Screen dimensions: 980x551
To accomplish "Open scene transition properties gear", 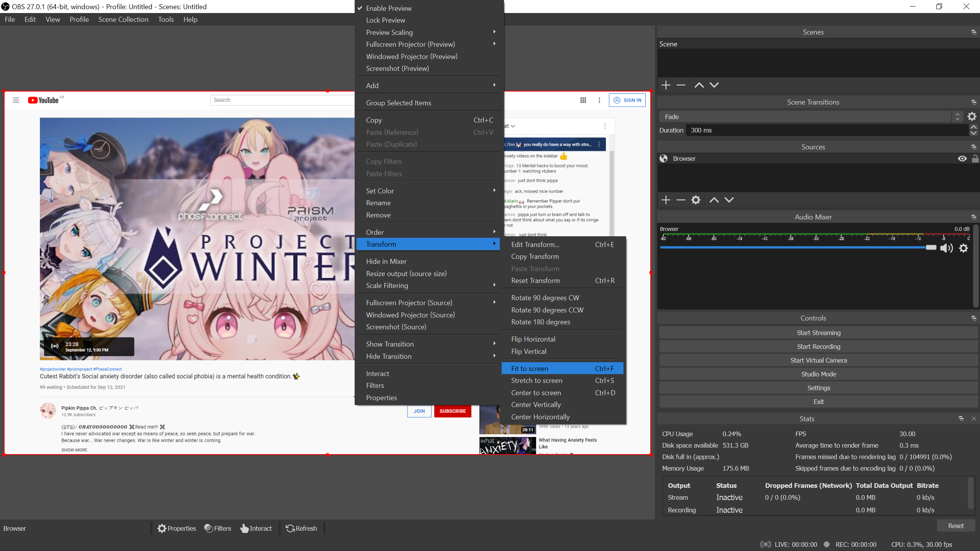I will tap(972, 116).
